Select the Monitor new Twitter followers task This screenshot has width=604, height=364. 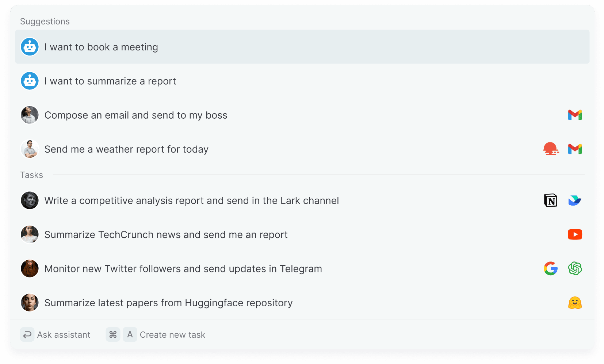coord(183,268)
